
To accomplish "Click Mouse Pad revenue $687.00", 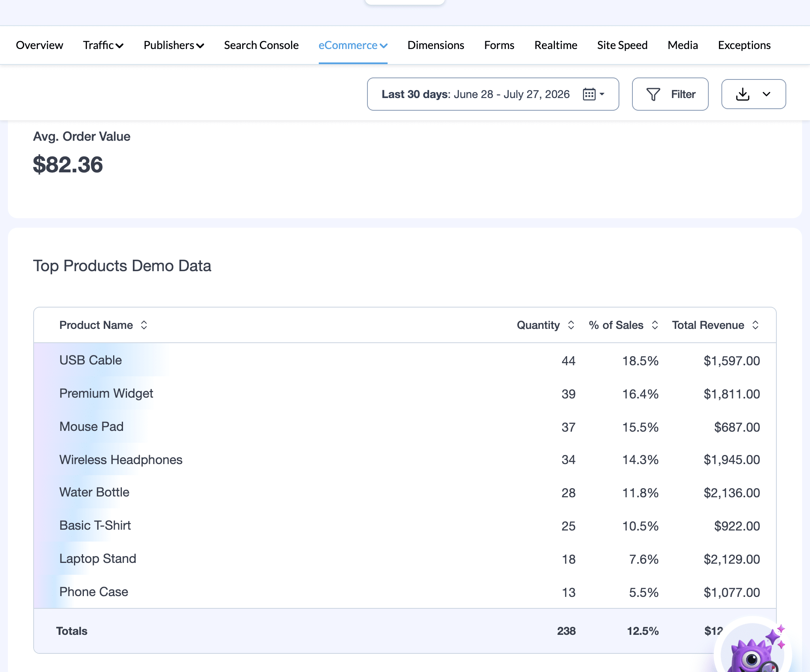I will (737, 427).
